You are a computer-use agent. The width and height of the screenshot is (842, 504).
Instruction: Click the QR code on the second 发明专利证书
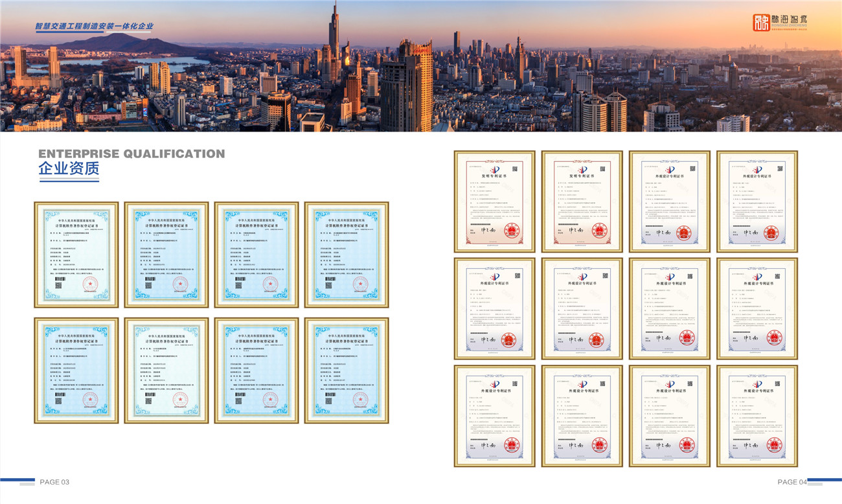point(601,169)
